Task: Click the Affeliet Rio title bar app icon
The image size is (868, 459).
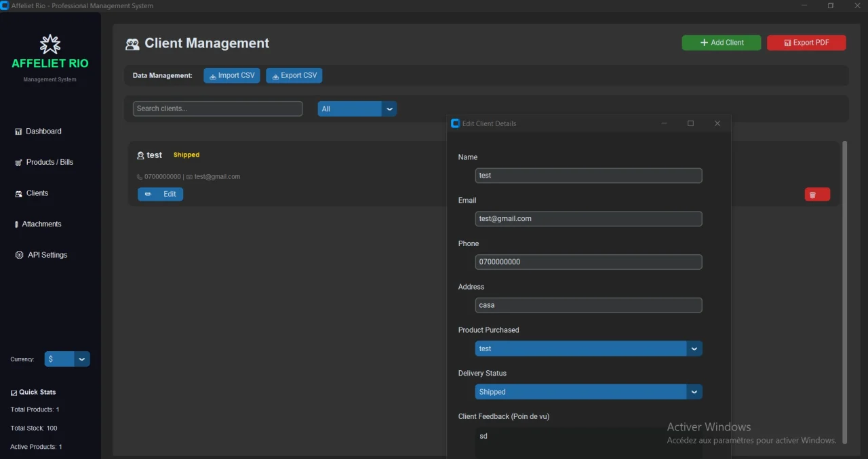Action: [x=5, y=5]
